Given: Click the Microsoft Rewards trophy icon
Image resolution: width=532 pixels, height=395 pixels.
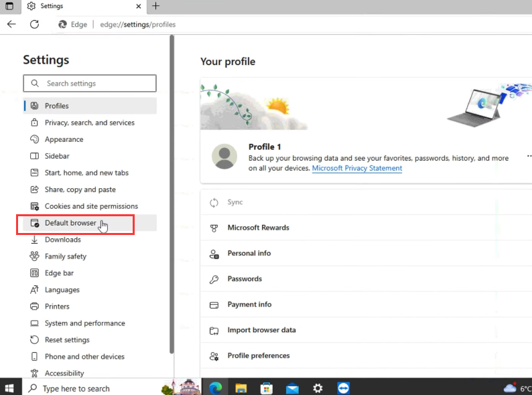Looking at the screenshot, I should point(214,228).
